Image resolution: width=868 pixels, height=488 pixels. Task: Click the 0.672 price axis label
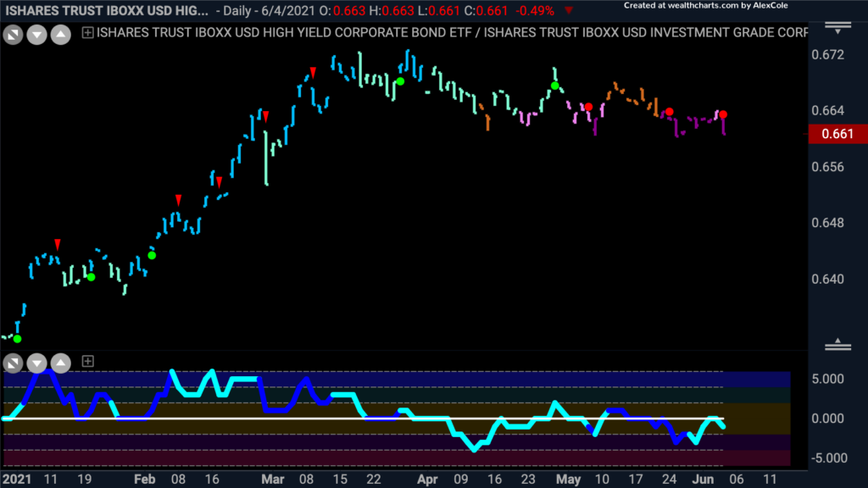(x=827, y=55)
